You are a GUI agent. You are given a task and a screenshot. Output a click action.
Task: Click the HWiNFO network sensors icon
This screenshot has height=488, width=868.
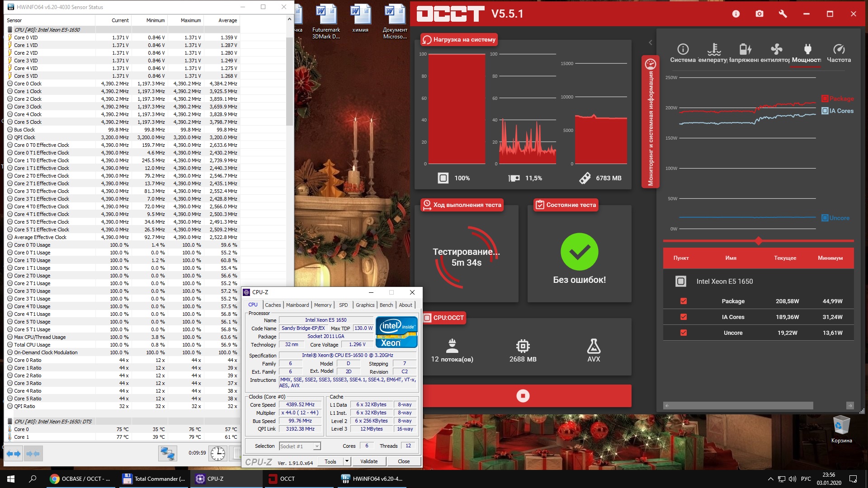pos(167,453)
